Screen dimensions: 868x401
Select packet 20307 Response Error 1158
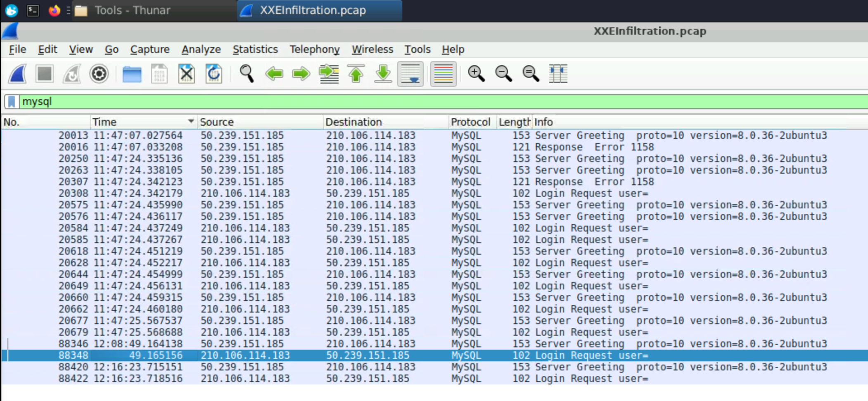pos(434,182)
